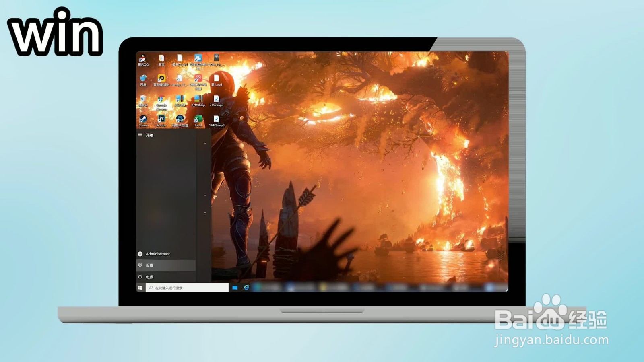Launch Excel from the desktop
Viewport: 644px width, 362px height.
point(198,121)
